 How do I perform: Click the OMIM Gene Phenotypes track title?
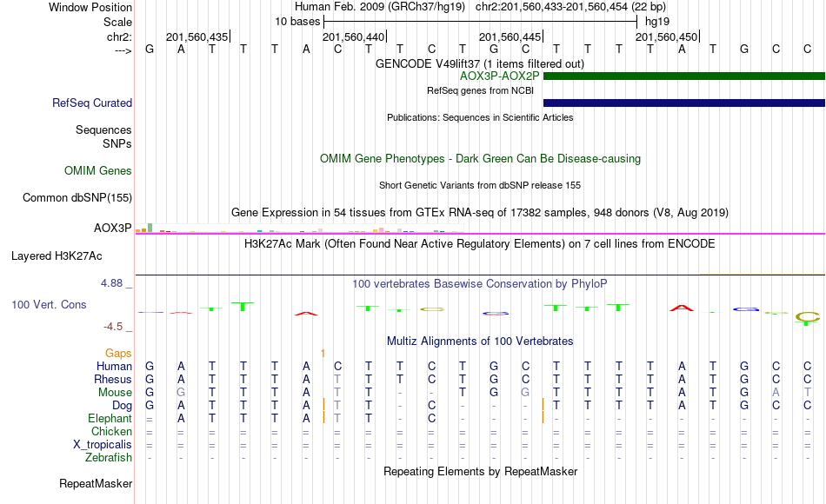click(480, 158)
